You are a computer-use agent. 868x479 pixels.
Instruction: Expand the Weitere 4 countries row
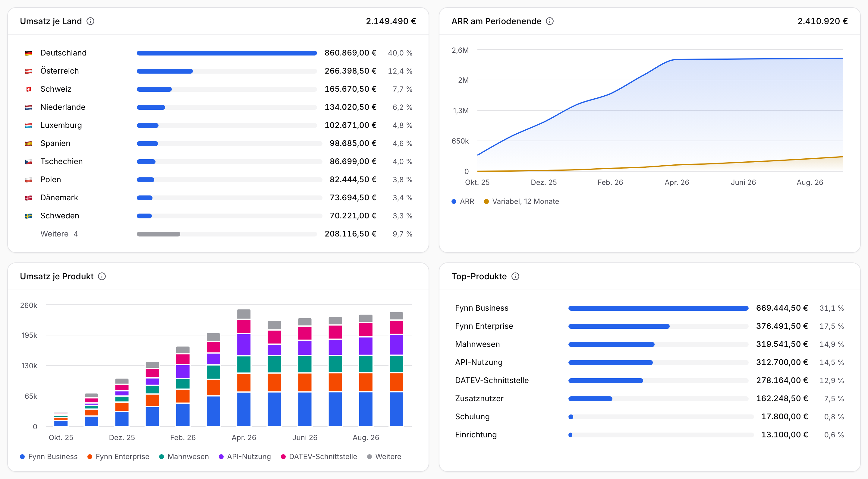[218, 234]
